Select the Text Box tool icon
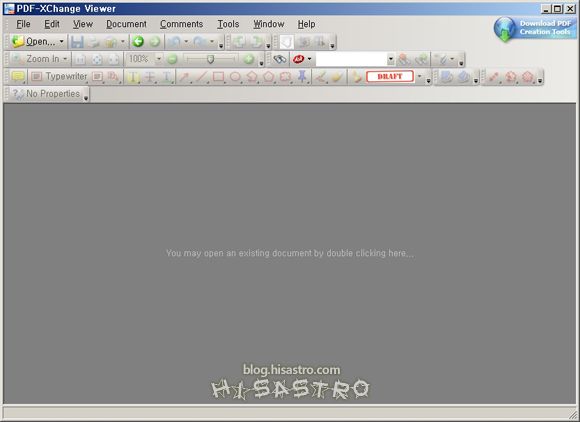 97,77
